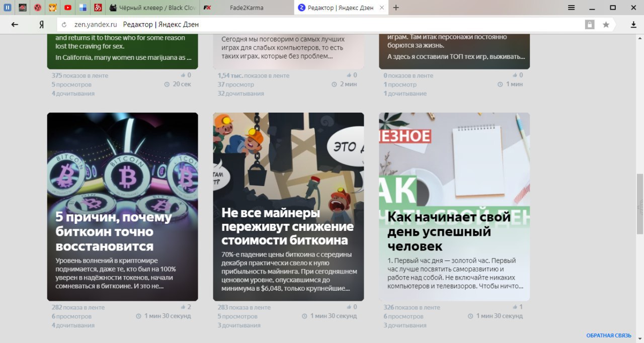Viewport: 644px width, 343px height.
Task: Open the pinned blue pause-icon tab
Action: pyautogui.click(x=8, y=8)
